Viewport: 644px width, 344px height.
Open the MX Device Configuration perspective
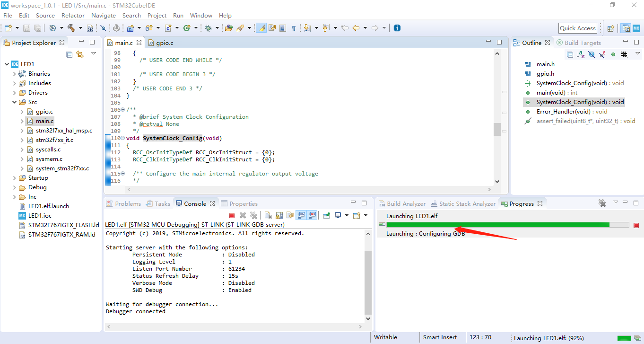click(x=636, y=28)
